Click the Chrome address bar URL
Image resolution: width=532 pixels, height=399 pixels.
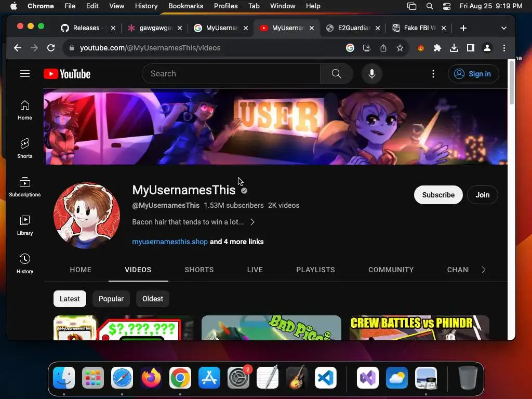tap(150, 48)
